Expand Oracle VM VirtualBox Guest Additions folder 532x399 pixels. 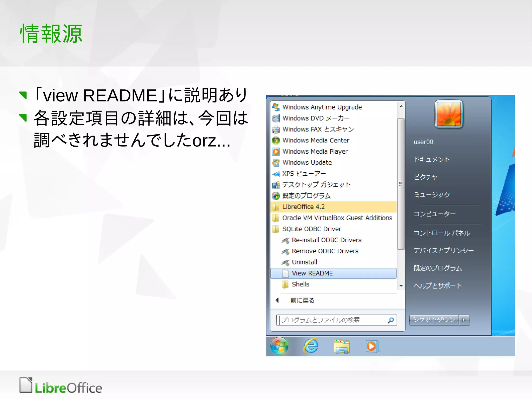tap(334, 218)
